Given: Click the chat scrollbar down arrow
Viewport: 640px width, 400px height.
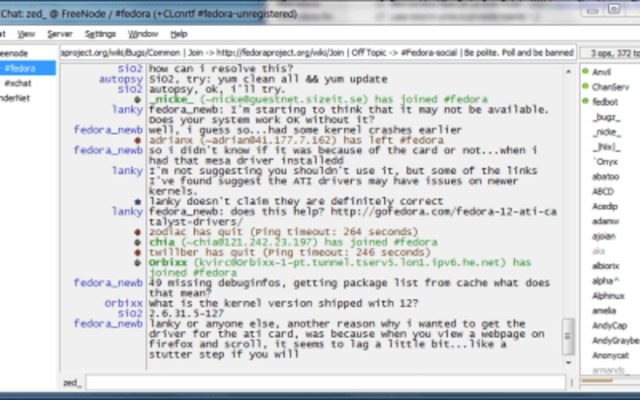Looking at the screenshot, I should point(568,362).
